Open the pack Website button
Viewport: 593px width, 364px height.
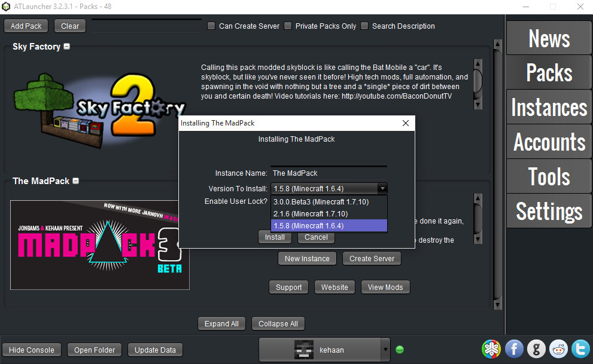click(x=334, y=287)
